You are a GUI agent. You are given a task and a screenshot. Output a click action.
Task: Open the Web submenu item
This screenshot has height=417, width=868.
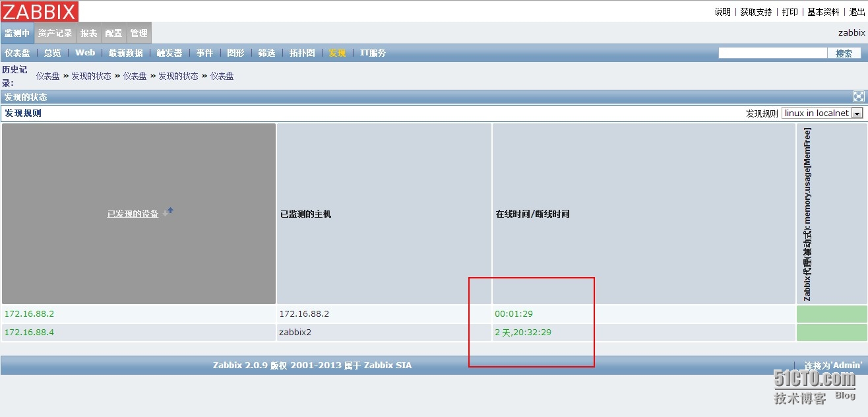(85, 53)
